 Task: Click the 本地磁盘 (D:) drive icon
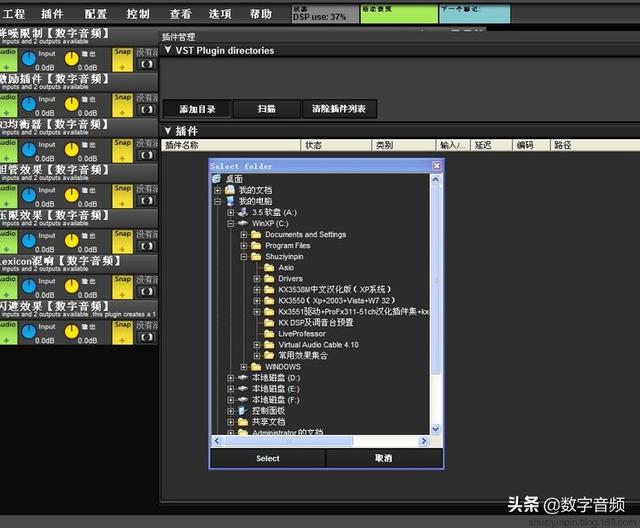243,378
